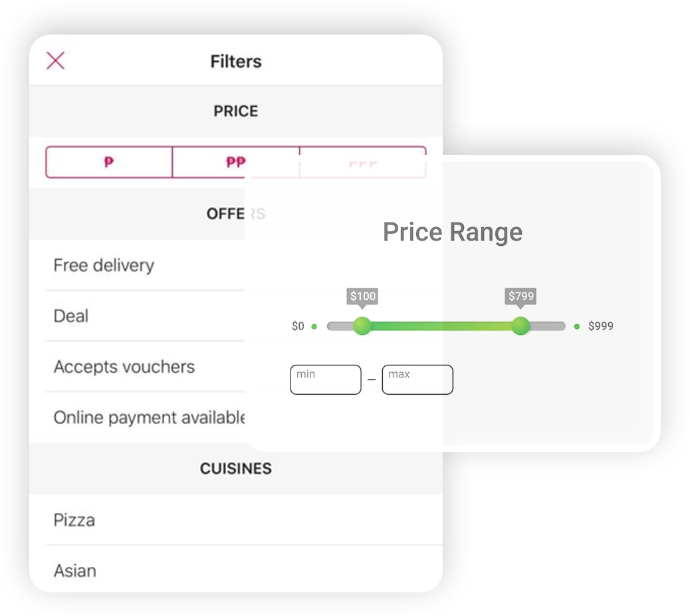This screenshot has height=616, width=690.
Task: Toggle the Free delivery offer filter
Action: point(145,265)
